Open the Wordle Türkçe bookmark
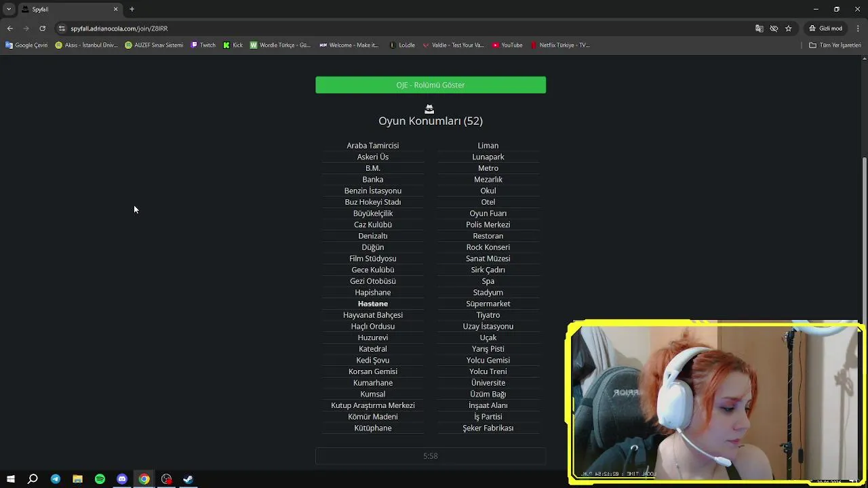Image resolution: width=868 pixels, height=488 pixels. tap(280, 45)
